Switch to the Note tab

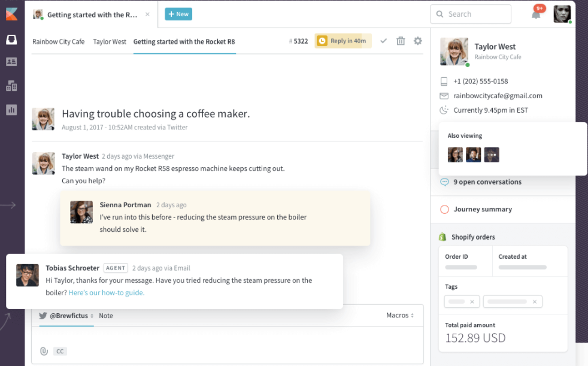pos(106,316)
